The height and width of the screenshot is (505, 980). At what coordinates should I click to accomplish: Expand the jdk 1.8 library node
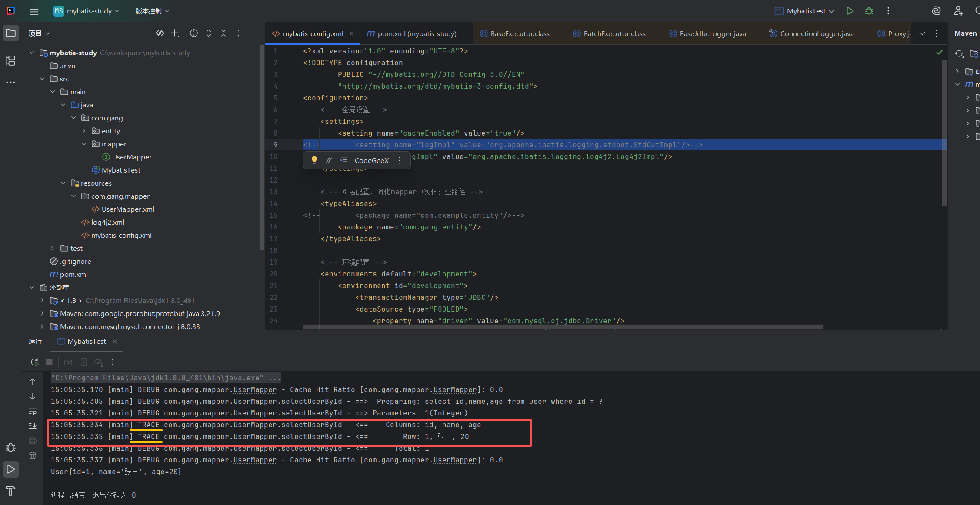point(42,300)
